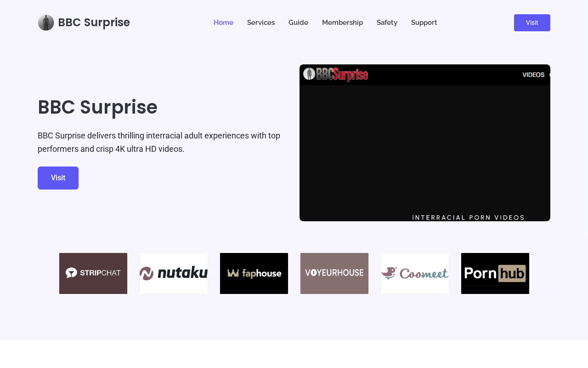Click the Pornhub logo tile
This screenshot has height=368, width=588.
[x=495, y=273]
